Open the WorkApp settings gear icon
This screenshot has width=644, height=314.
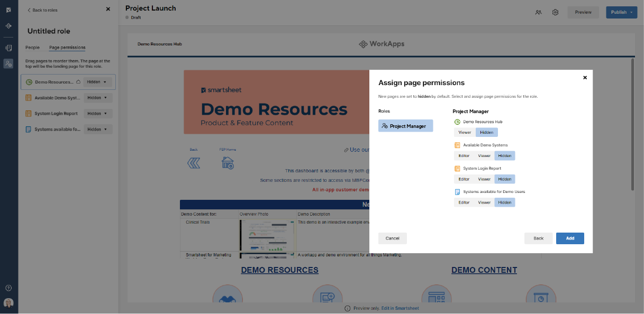pyautogui.click(x=555, y=12)
